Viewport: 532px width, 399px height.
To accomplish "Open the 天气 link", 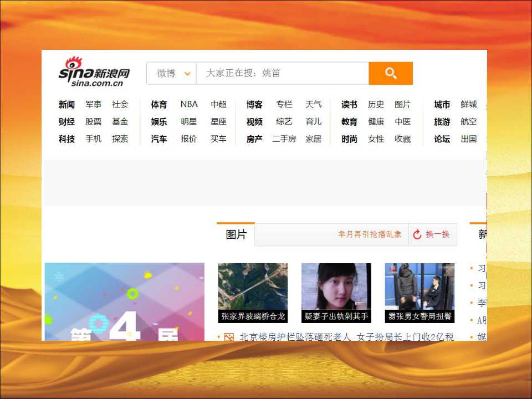I will (x=313, y=104).
